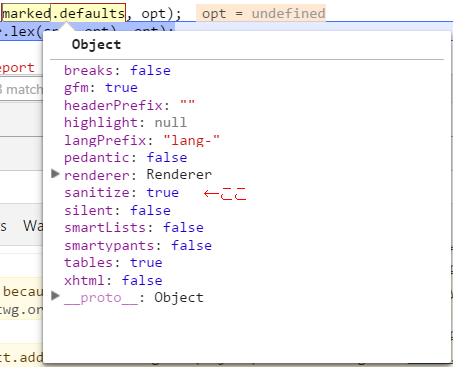Select the gfm: true entry
The height and width of the screenshot is (367, 453).
101,88
